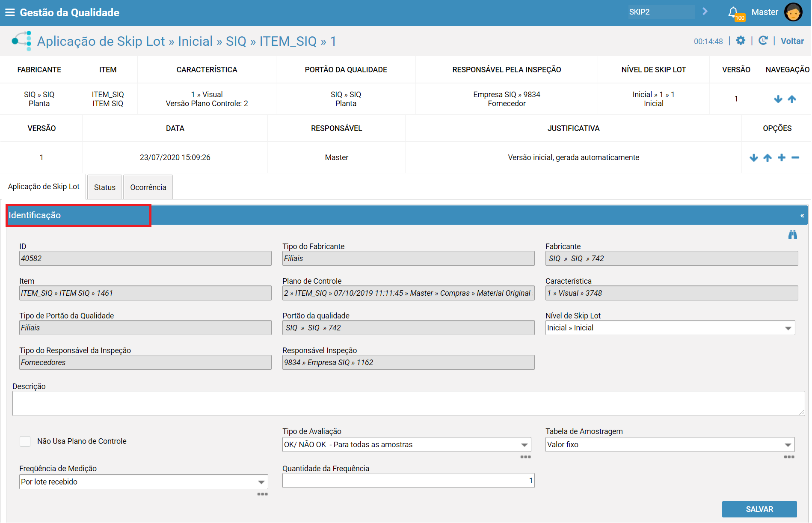Click the Master user avatar

click(793, 12)
